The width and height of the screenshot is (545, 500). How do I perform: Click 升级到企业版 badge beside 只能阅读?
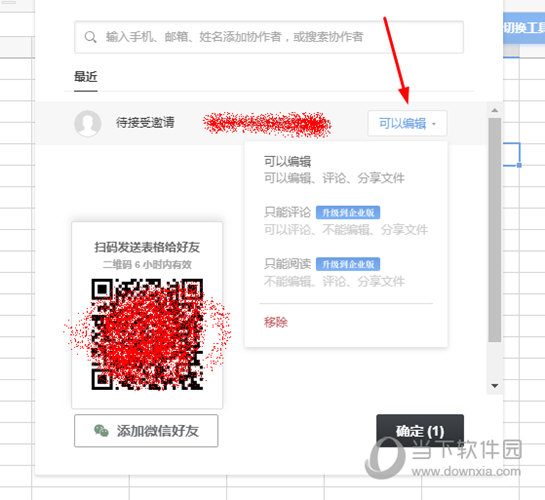pyautogui.click(x=348, y=264)
